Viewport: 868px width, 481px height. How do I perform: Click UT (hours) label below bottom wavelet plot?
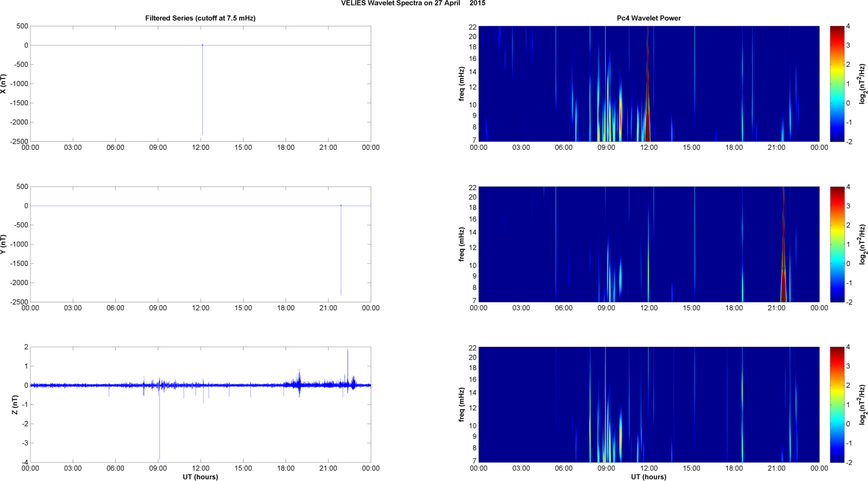pos(648,476)
